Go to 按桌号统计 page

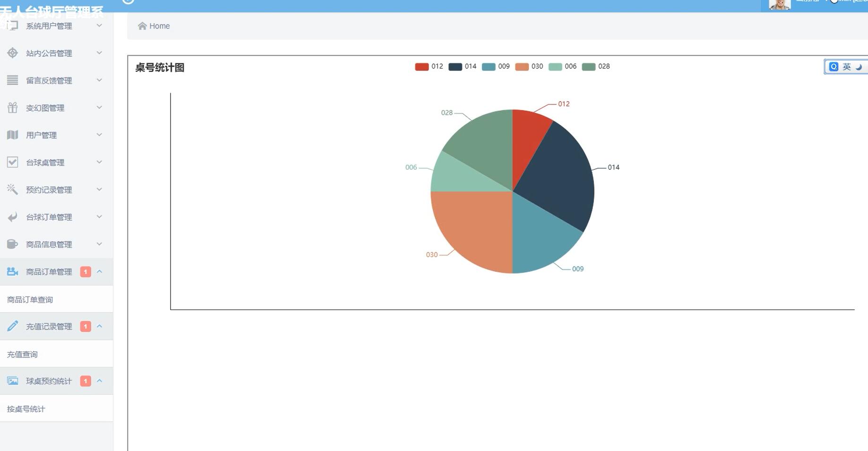pos(26,409)
